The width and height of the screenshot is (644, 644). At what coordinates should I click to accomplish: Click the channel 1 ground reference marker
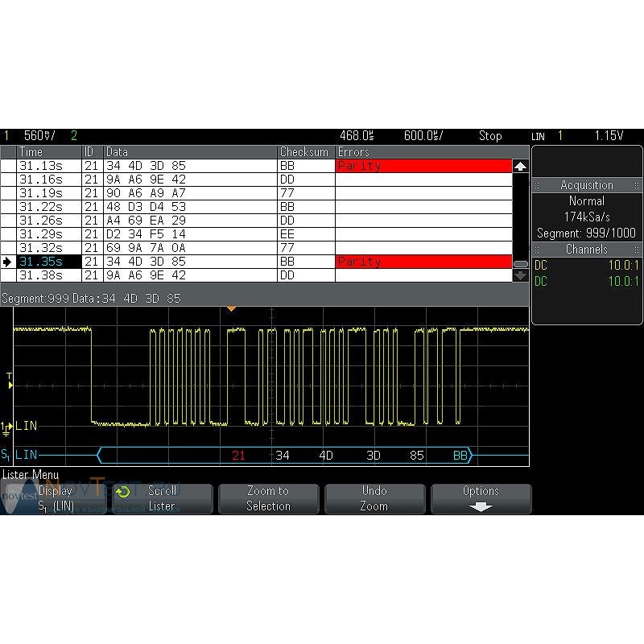pos(7,426)
